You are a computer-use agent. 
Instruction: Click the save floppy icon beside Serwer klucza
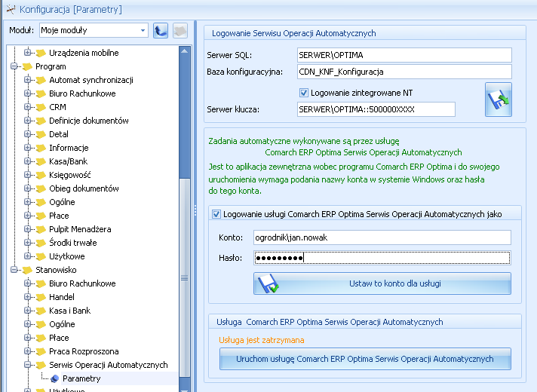(499, 100)
